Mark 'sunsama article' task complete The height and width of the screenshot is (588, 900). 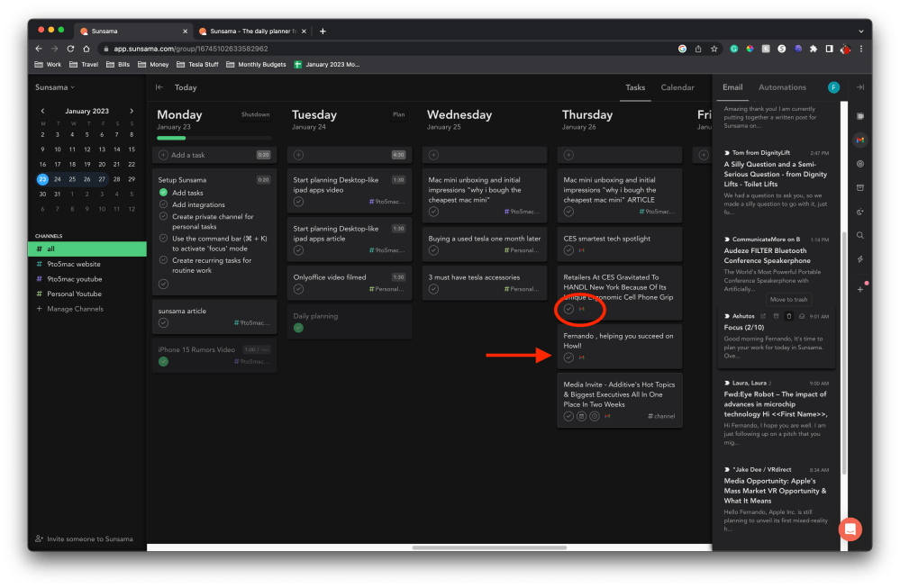(x=163, y=322)
